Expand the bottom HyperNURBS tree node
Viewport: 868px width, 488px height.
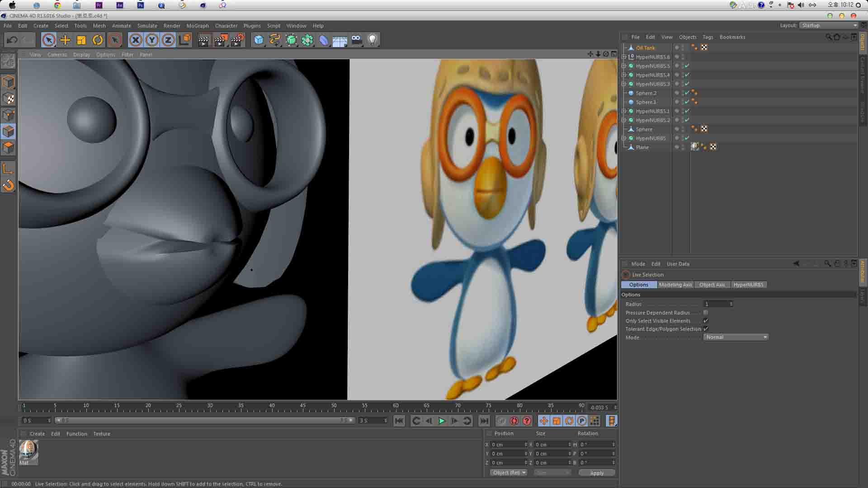point(624,138)
